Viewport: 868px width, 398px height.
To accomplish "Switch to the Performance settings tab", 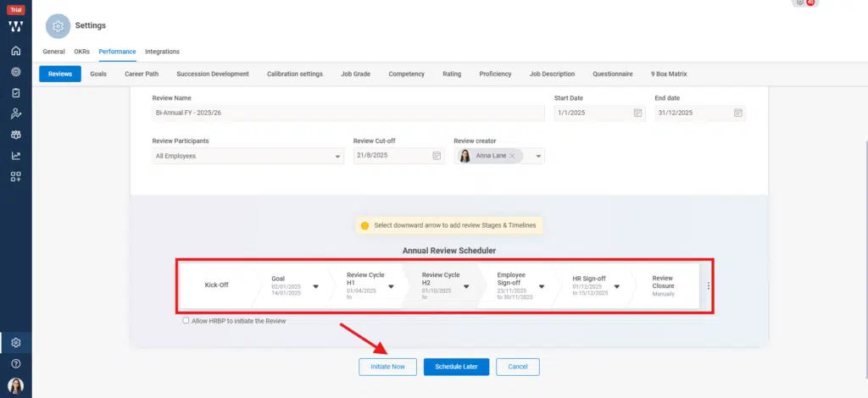I will click(117, 52).
